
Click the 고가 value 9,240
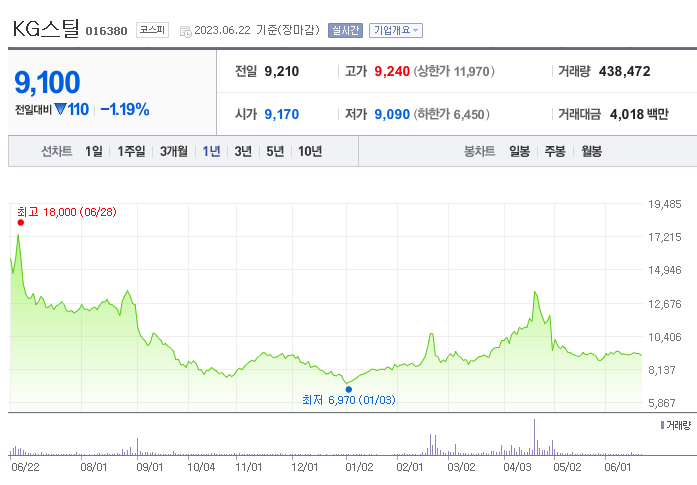[x=392, y=71]
